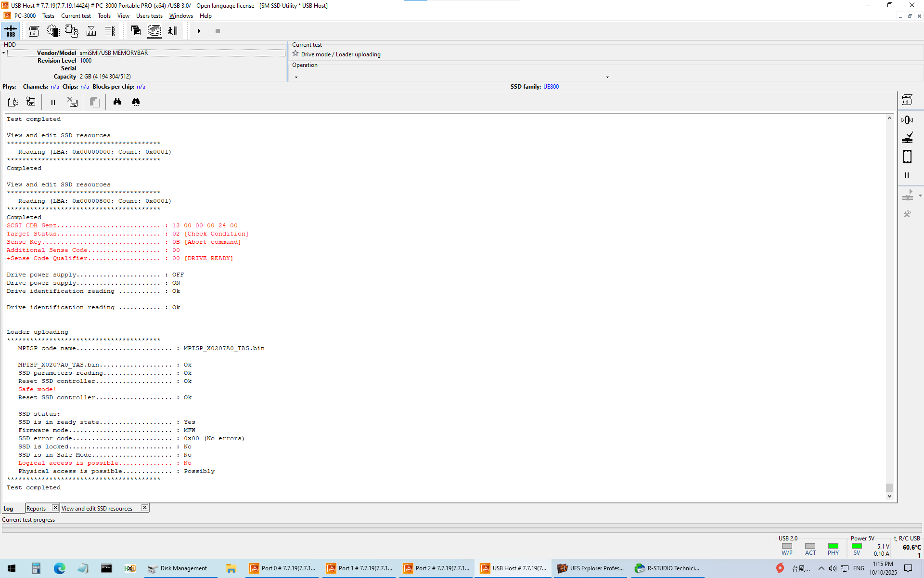Click the binoculars search icon in the log toolbar
Image resolution: width=924 pixels, height=578 pixels.
[117, 102]
